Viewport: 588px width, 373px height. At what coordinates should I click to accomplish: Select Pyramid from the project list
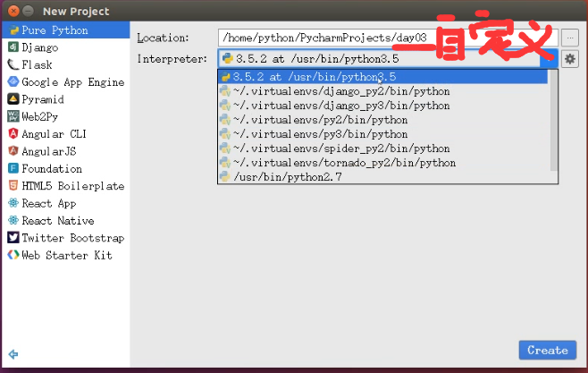(65, 99)
